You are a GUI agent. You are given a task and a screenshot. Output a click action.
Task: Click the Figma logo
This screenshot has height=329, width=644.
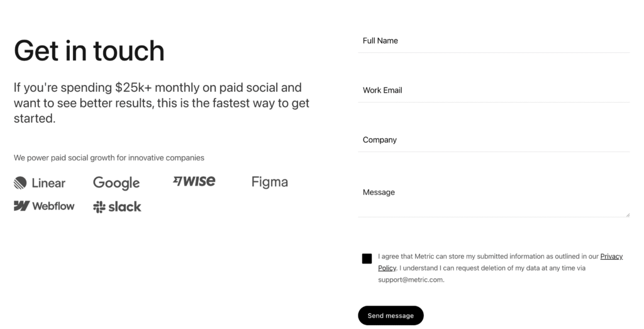[x=269, y=182]
